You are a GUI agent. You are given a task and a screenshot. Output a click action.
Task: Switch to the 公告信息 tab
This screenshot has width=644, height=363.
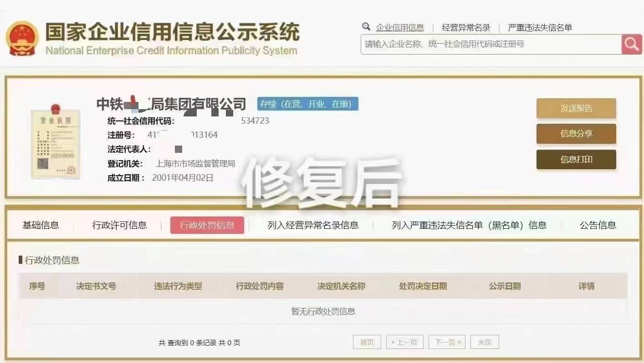(598, 225)
